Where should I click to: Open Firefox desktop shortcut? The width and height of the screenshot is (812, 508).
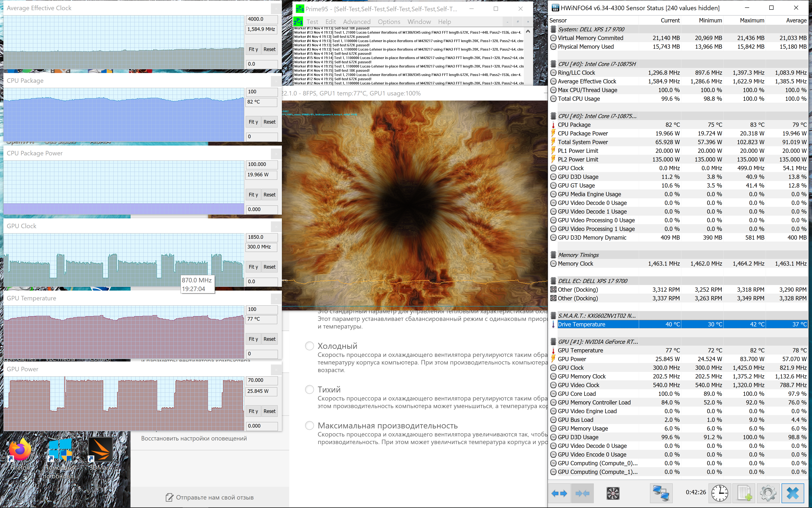20,454
